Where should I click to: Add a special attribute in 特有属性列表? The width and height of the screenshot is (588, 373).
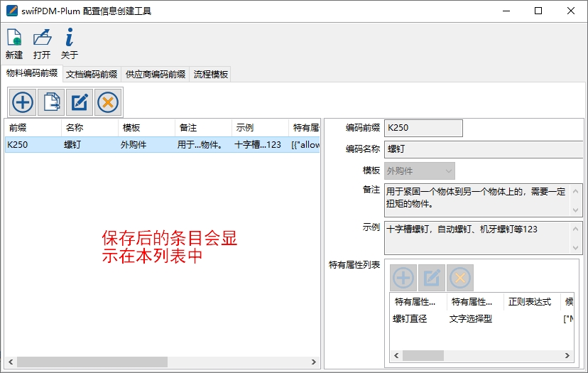point(403,278)
